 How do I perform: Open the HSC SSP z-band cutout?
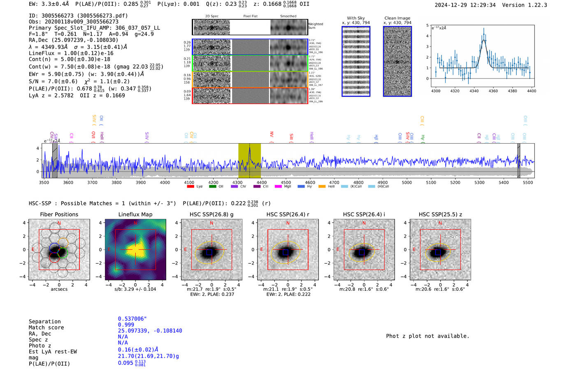point(440,249)
